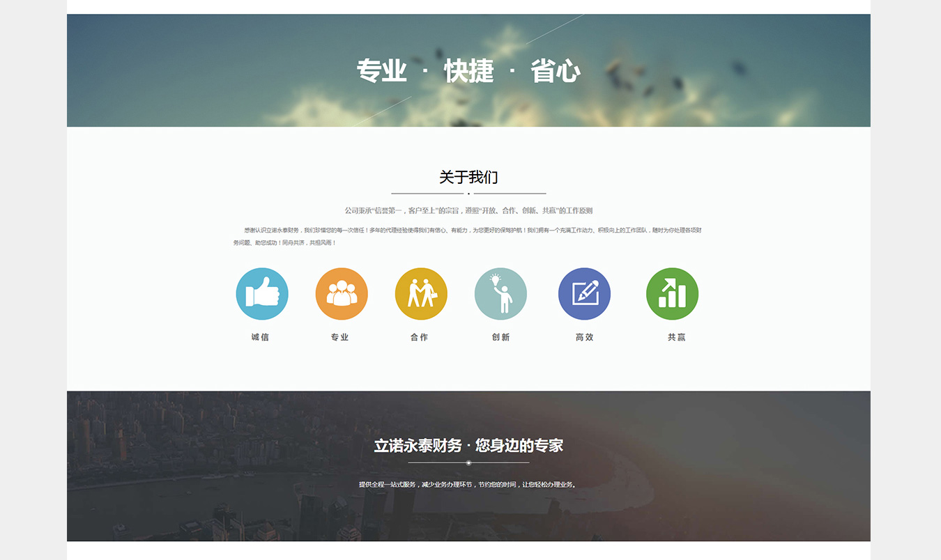Select the green growth chart 共赢 icon
The height and width of the screenshot is (560, 941).
pos(672,294)
